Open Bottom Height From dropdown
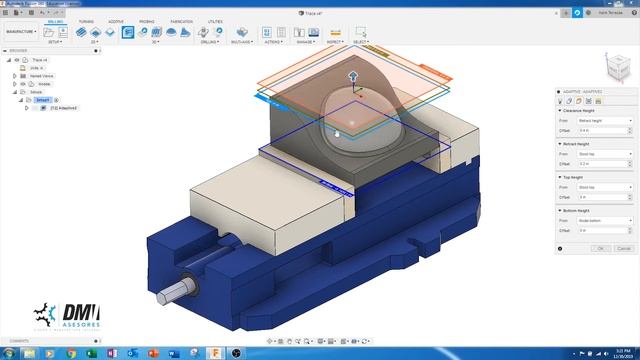The height and width of the screenshot is (360, 640). (x=605, y=220)
